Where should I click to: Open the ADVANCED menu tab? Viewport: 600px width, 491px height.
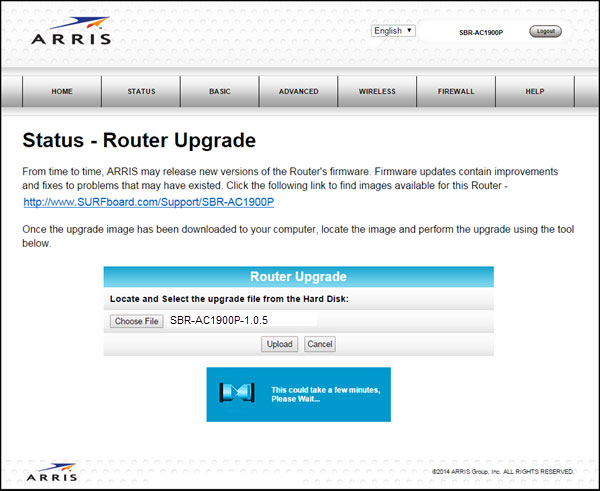(298, 91)
